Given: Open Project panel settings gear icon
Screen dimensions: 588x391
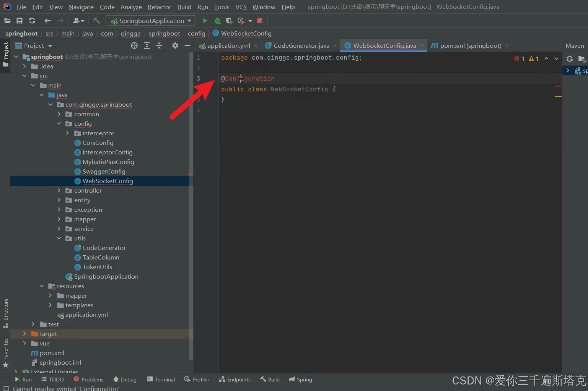Looking at the screenshot, I should [x=175, y=45].
